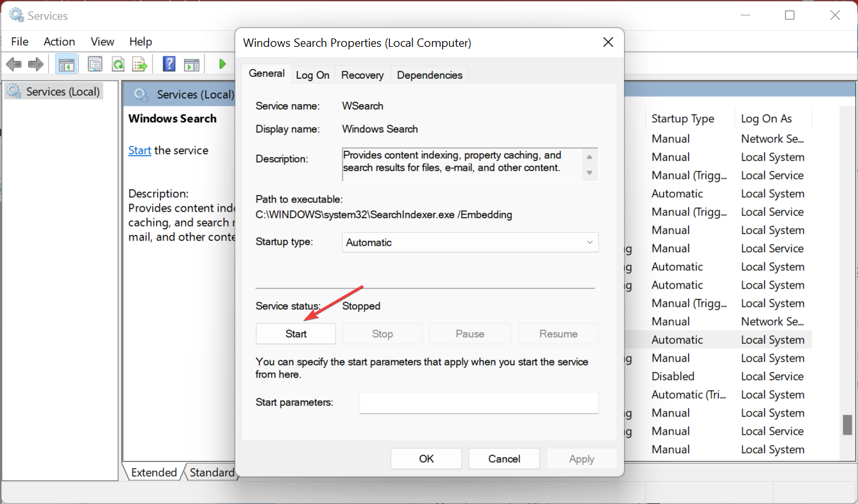Click the Services (Local) header above the list

[195, 94]
